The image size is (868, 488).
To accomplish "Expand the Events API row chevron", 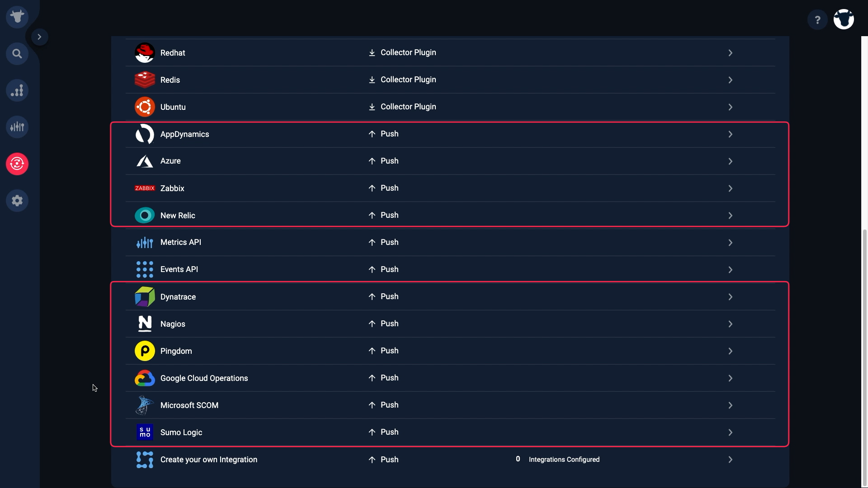I will point(730,270).
